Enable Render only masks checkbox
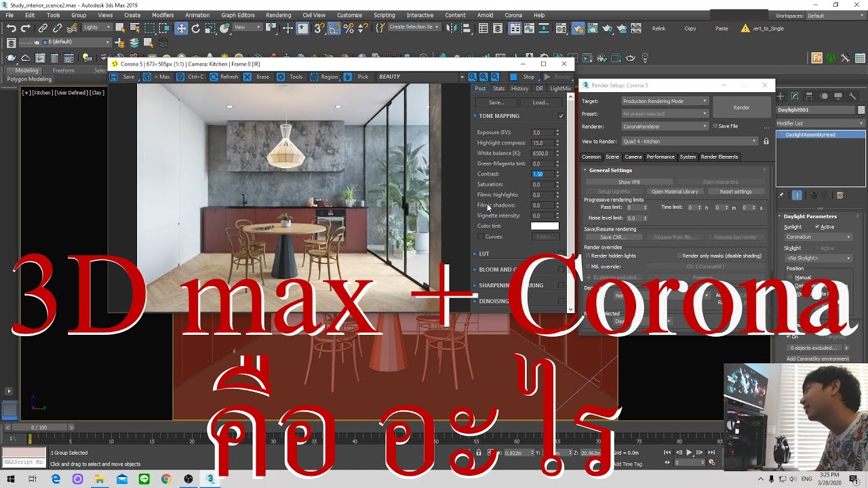 click(679, 256)
